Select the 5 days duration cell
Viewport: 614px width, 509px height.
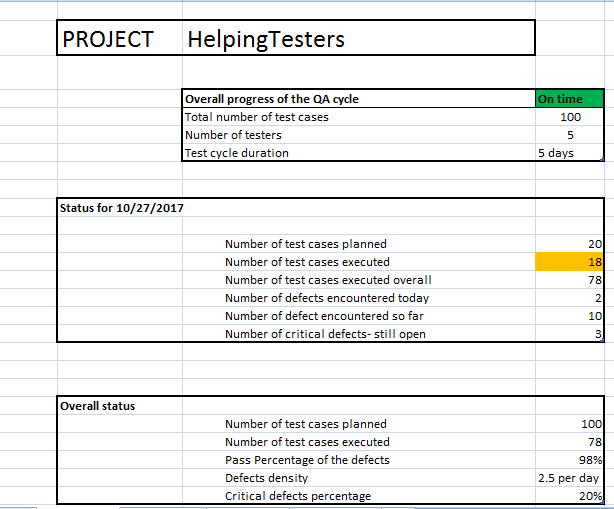pos(569,153)
